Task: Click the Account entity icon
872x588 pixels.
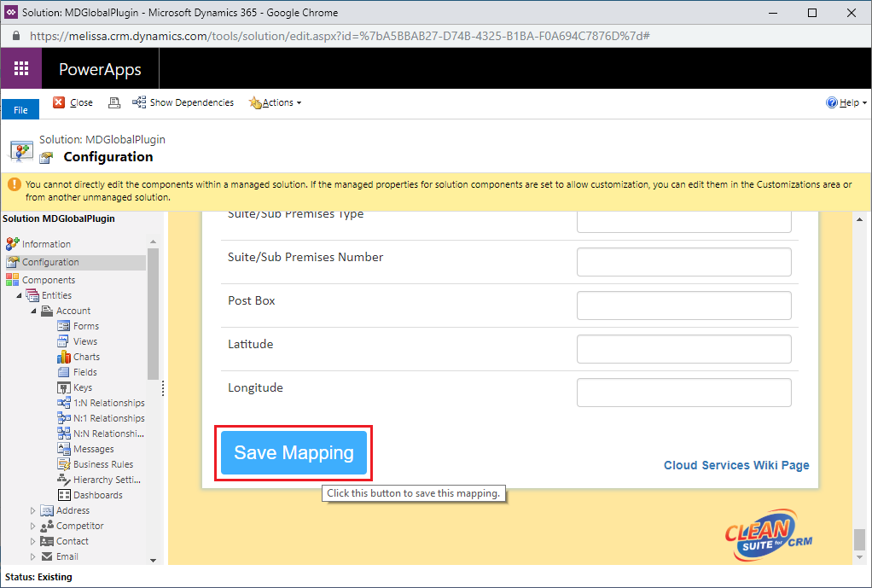Action: tap(47, 311)
